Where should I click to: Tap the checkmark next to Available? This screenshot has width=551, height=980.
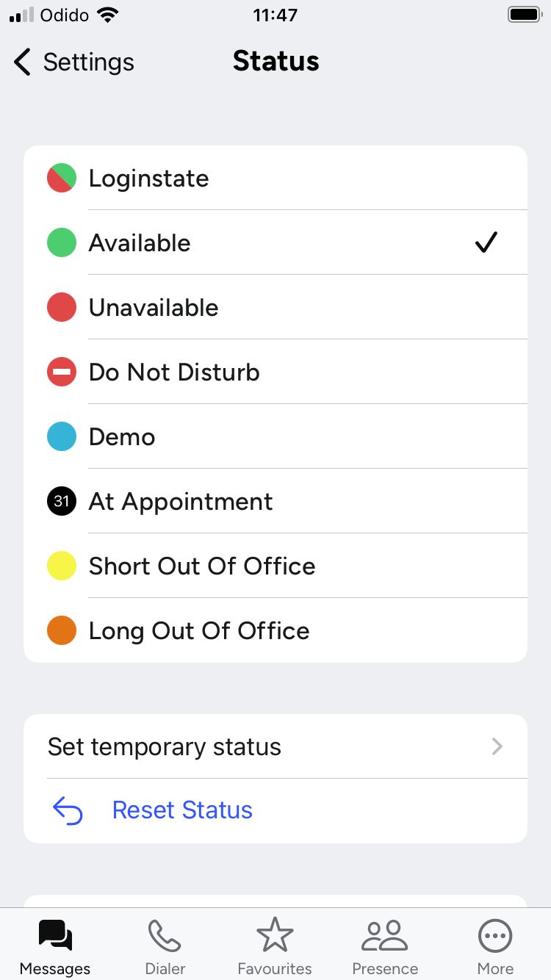click(486, 242)
